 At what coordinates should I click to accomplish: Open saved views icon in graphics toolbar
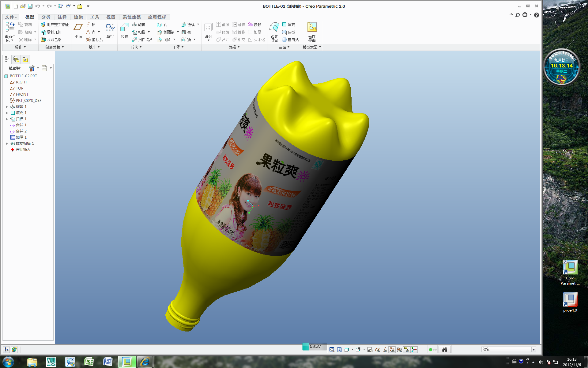[358, 350]
